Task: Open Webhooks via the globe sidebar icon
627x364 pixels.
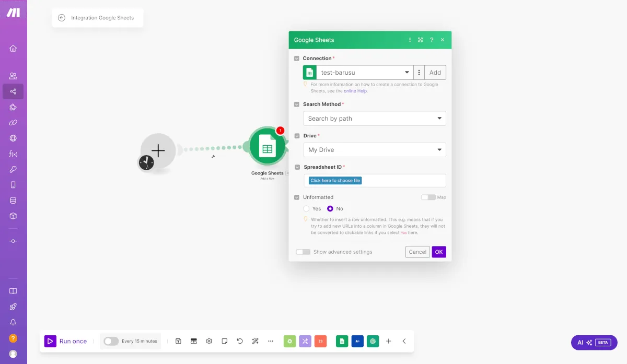Action: pos(13,138)
